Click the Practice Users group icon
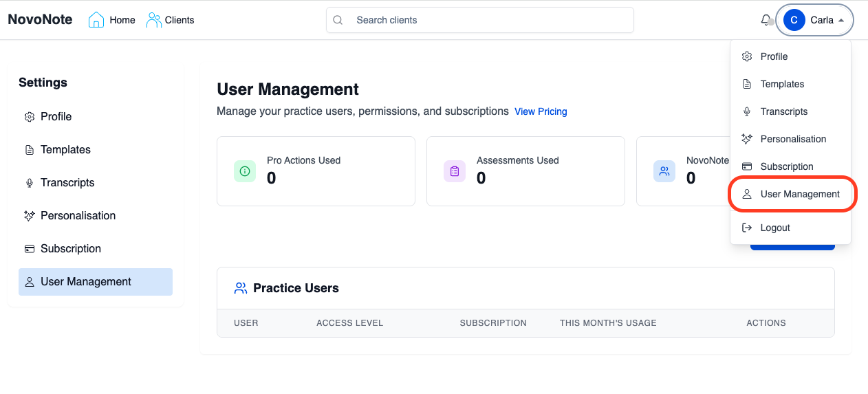This screenshot has height=394, width=868. point(241,288)
